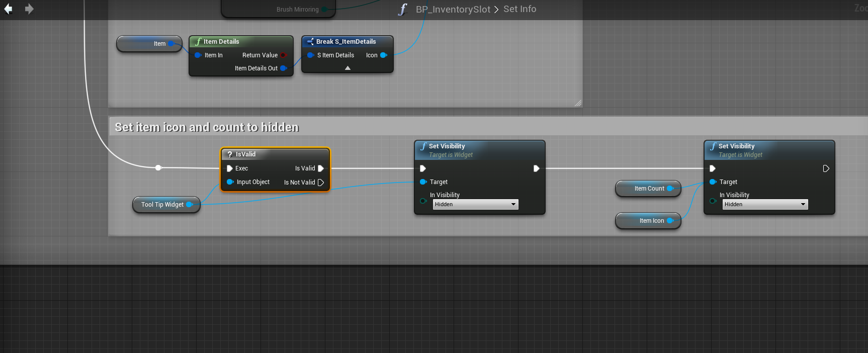868x353 pixels.
Task: Click the Input Object pin on IsValid
Action: coord(230,182)
